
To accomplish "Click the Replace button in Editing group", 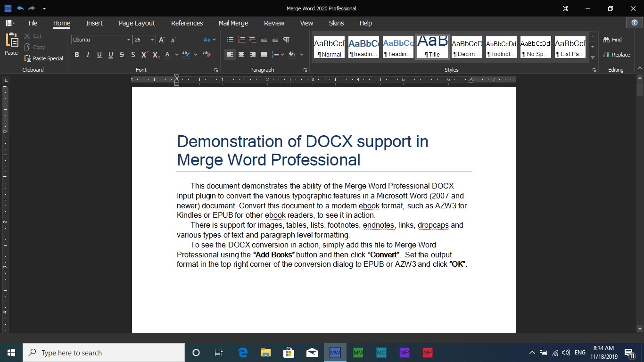I will pyautogui.click(x=617, y=55).
